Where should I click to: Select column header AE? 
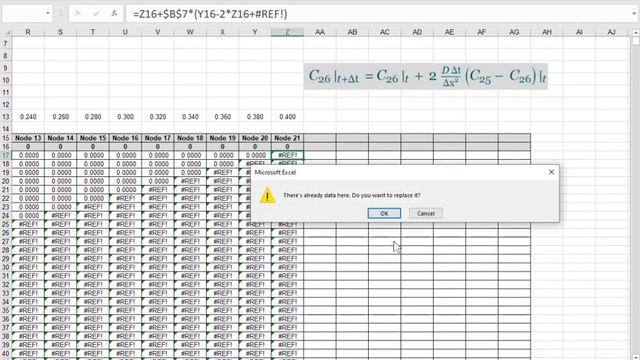pos(449,32)
